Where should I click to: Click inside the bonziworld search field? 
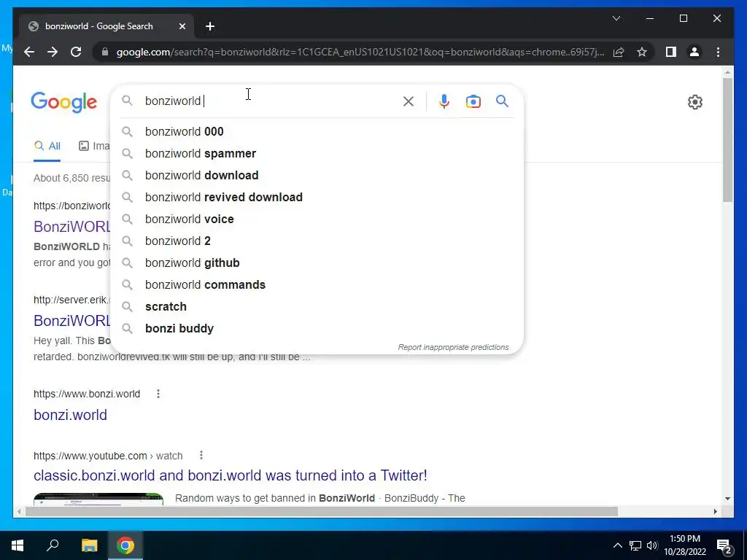(x=270, y=101)
